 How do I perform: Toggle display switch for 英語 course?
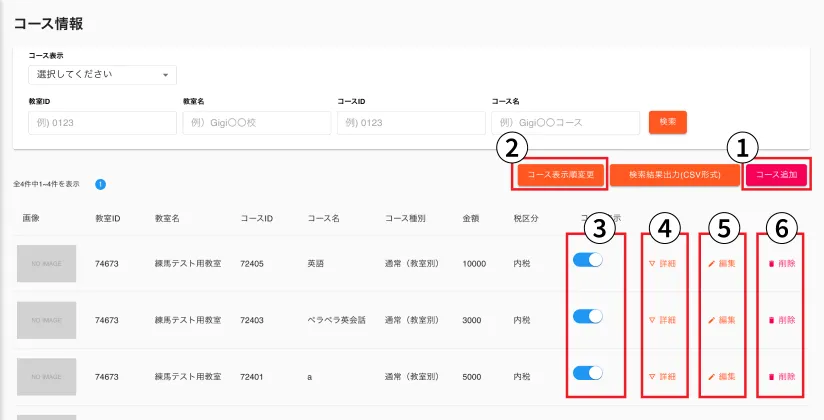pos(588,260)
